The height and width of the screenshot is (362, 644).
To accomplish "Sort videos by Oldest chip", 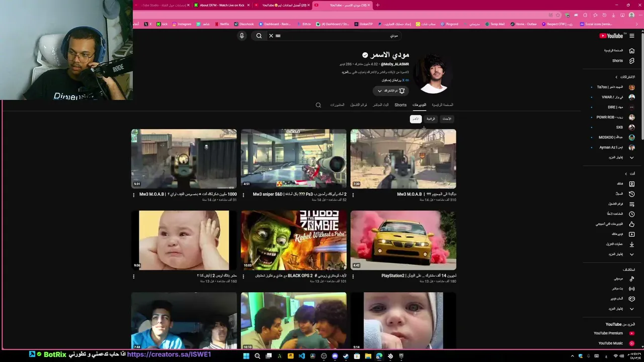I will pyautogui.click(x=416, y=119).
